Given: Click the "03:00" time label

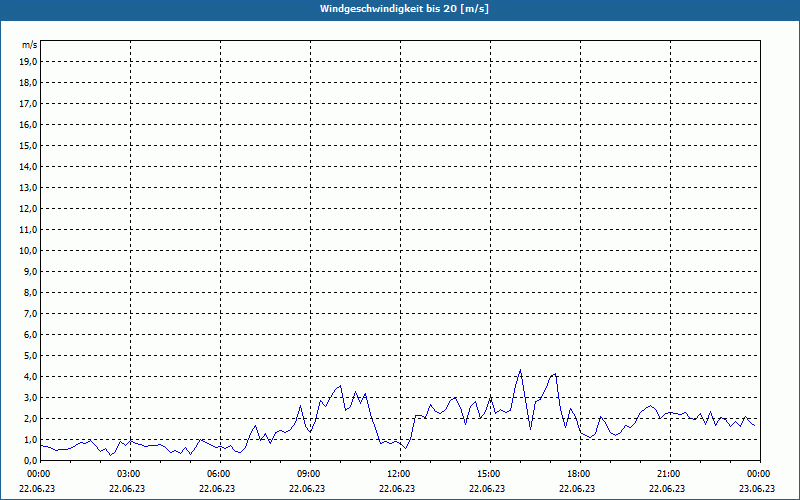Looking at the screenshot, I should pyautogui.click(x=130, y=474).
